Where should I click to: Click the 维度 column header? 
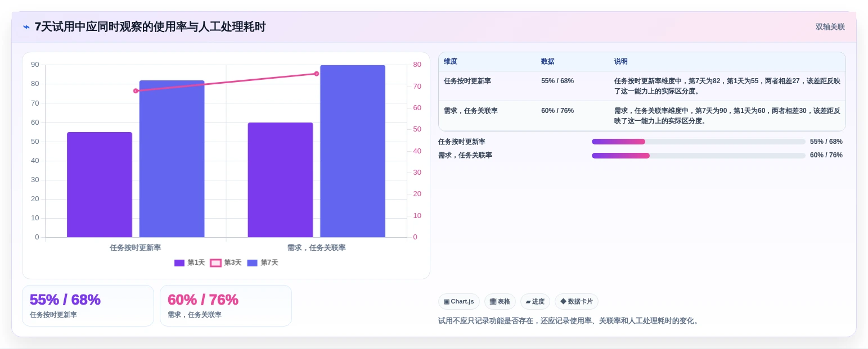(x=451, y=61)
